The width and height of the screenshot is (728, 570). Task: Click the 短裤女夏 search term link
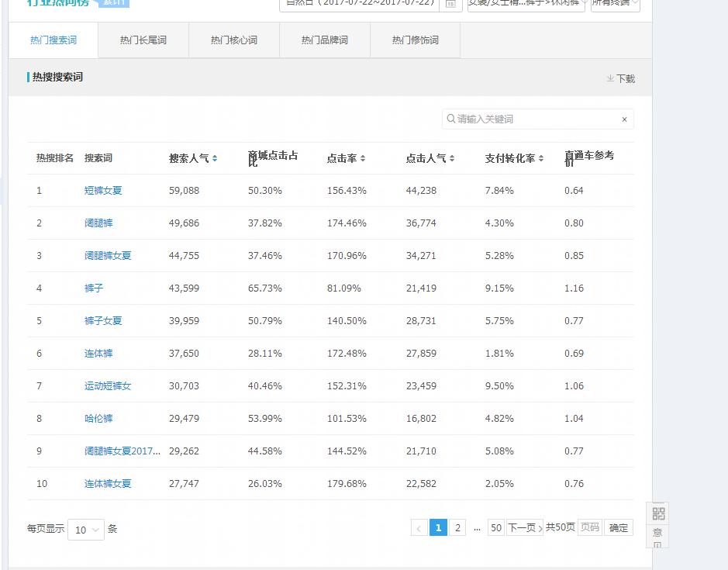tap(103, 191)
